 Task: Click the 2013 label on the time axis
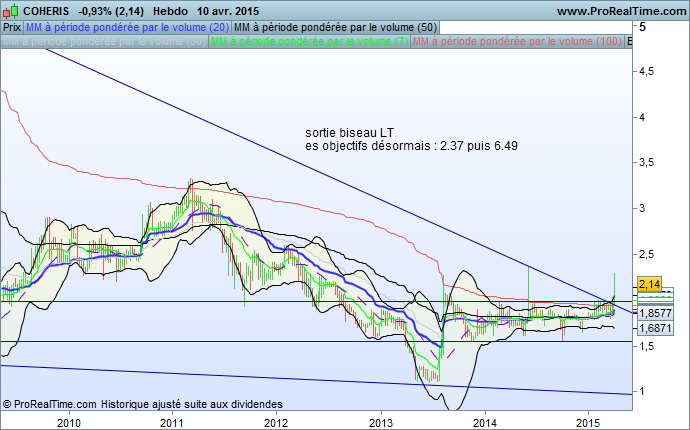[381, 423]
